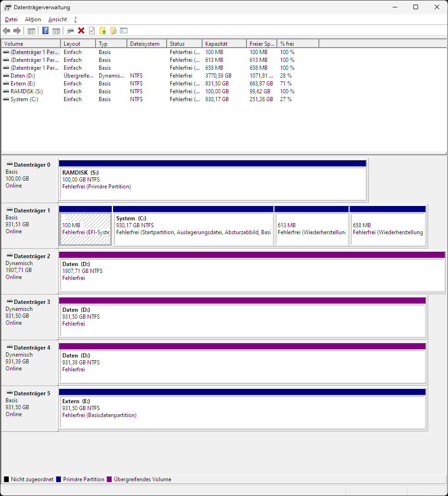This screenshot has height=496, width=448.
Task: Select Datenträger 2 disk label
Action: 30,272
